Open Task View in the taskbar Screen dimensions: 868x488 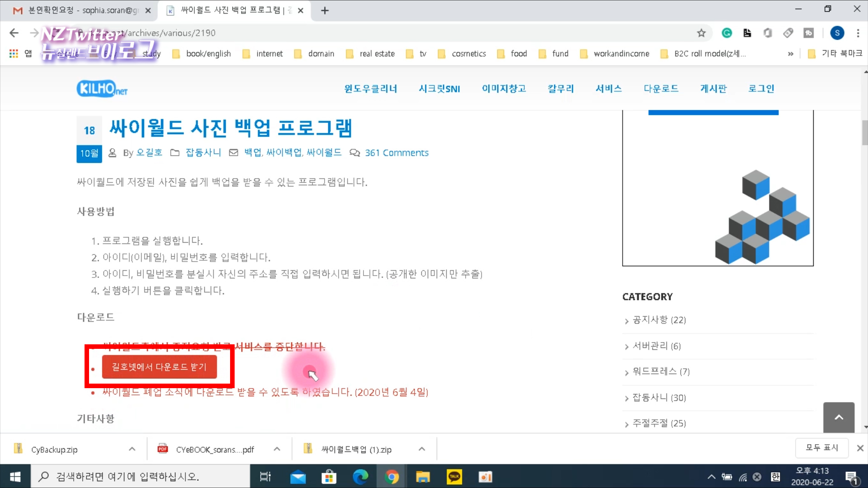pyautogui.click(x=265, y=477)
